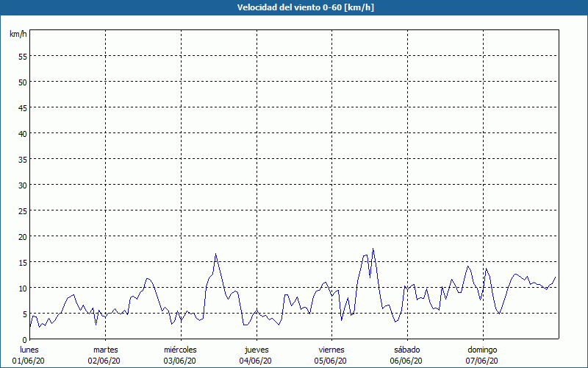This screenshot has height=368, width=588.
Task: Select the 25 value on the y-axis
Action: pos(23,211)
